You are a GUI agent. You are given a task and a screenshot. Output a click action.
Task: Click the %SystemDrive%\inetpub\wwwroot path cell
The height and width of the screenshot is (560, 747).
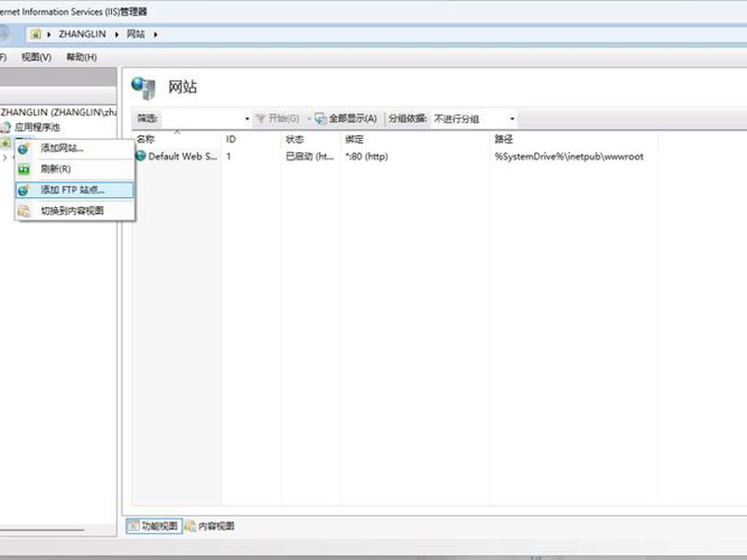[569, 156]
